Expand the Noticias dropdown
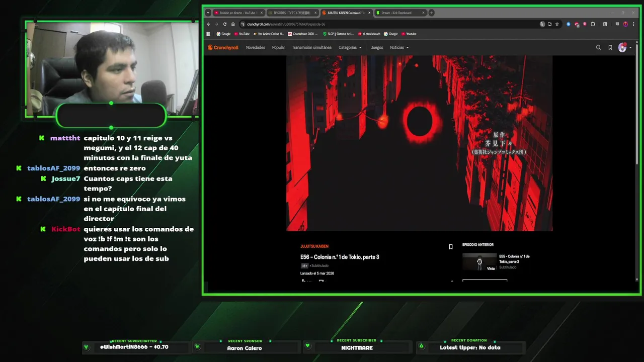This screenshot has height=362, width=644. tap(399, 48)
